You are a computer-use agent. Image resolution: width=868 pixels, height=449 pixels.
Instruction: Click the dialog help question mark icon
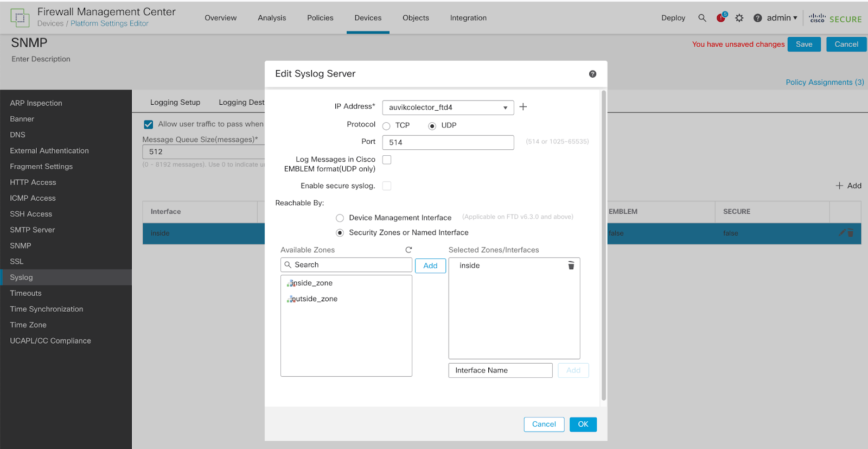pyautogui.click(x=592, y=74)
